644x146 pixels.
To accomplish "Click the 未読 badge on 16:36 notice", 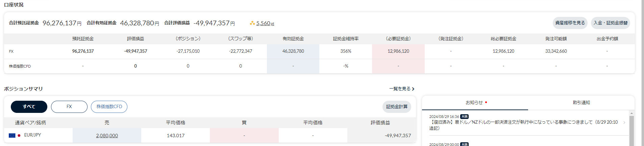I will point(464,117).
